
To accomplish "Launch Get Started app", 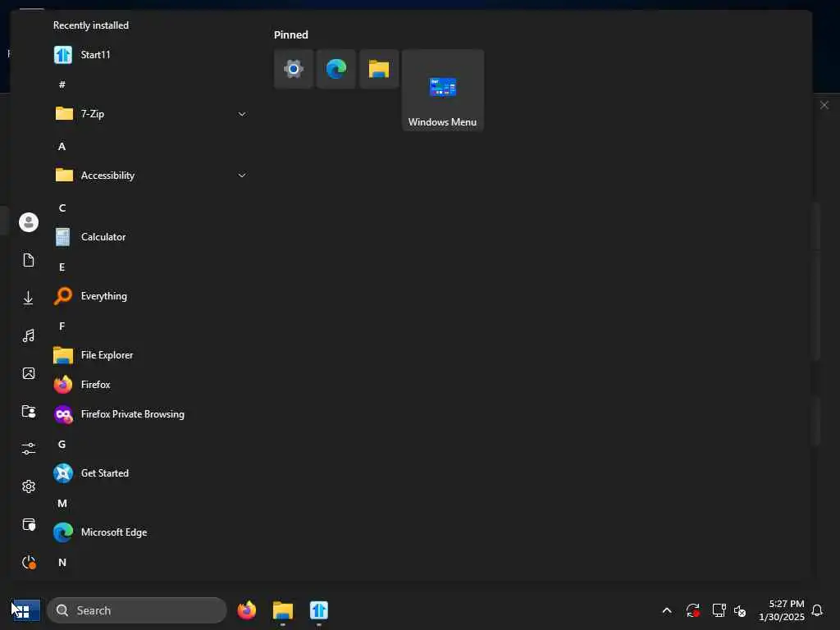I will pyautogui.click(x=150, y=473).
